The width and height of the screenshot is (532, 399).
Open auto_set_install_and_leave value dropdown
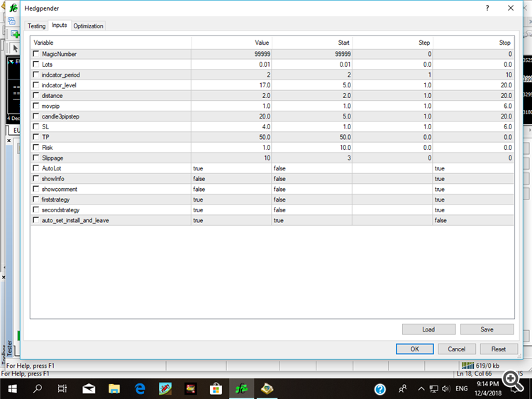231,220
